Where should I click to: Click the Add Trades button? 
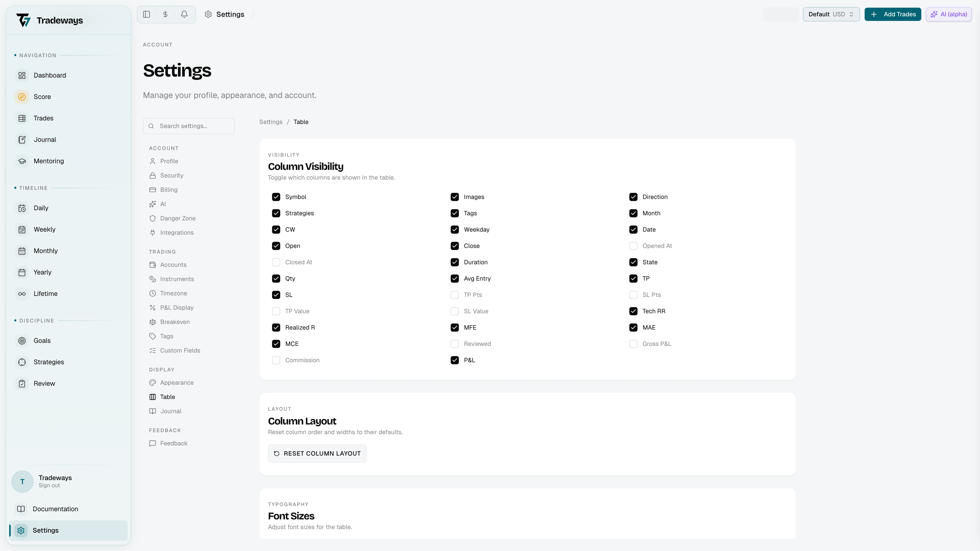tap(893, 15)
